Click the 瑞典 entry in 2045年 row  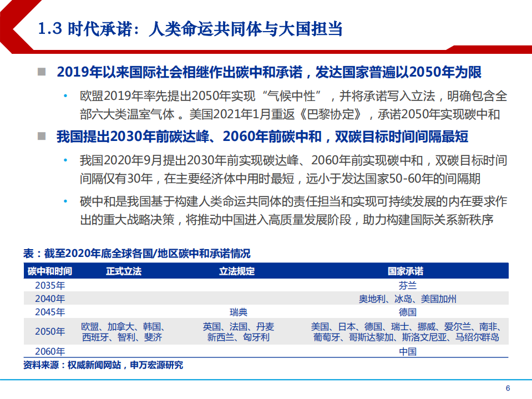pyautogui.click(x=237, y=311)
